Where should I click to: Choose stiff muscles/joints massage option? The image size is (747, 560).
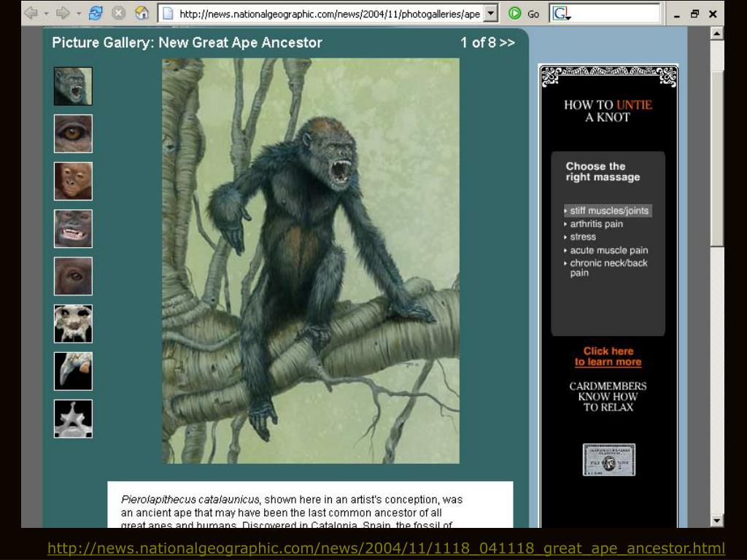pos(608,211)
